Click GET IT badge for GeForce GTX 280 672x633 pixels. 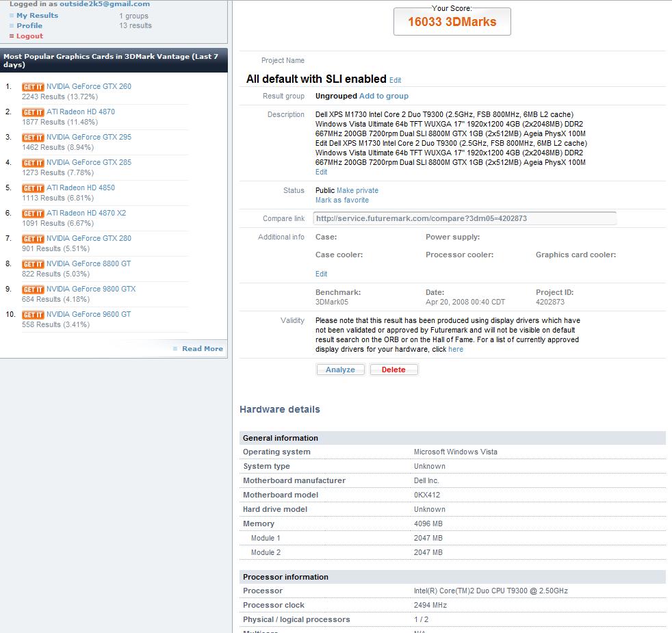[x=33, y=239]
